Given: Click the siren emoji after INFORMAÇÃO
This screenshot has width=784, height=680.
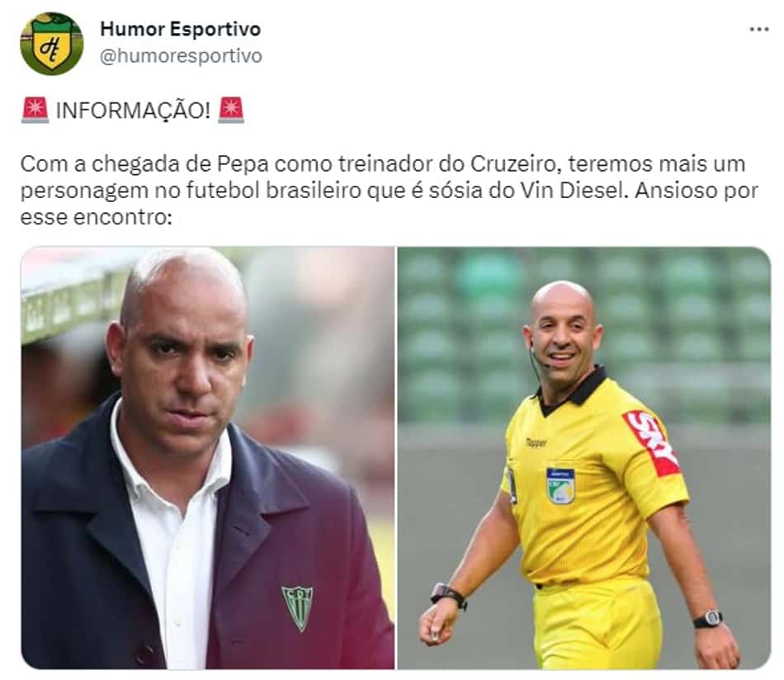Looking at the screenshot, I should [231, 110].
